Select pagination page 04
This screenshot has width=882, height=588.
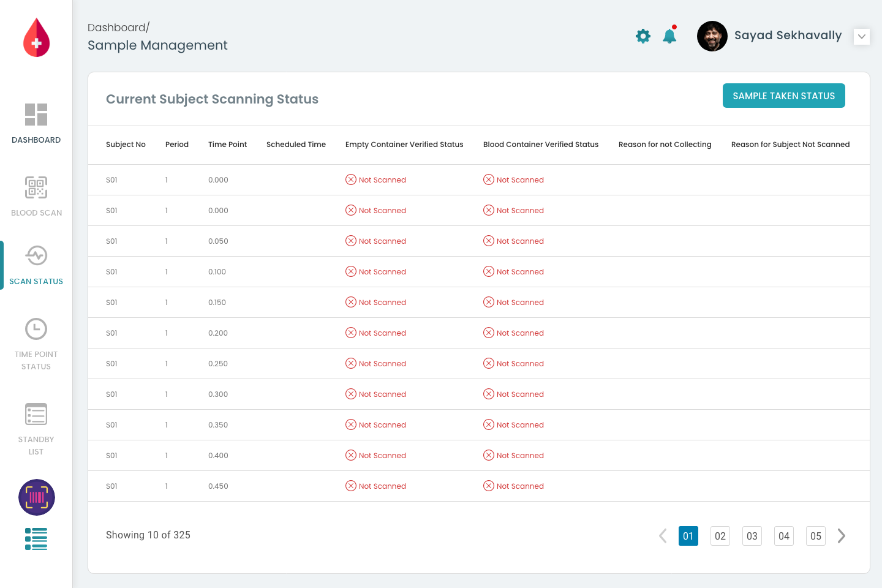coord(784,536)
